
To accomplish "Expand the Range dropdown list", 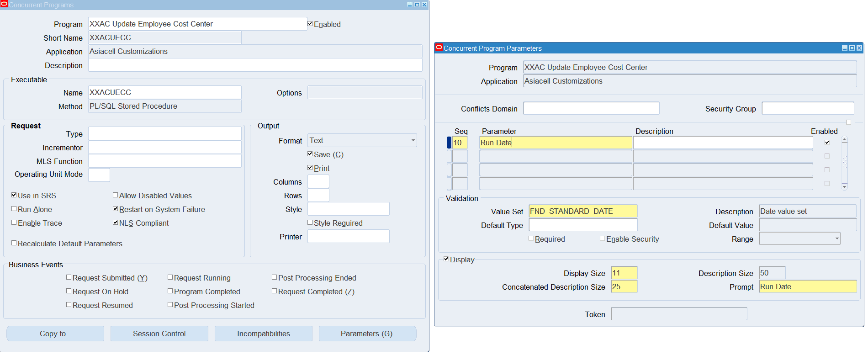I will (836, 238).
